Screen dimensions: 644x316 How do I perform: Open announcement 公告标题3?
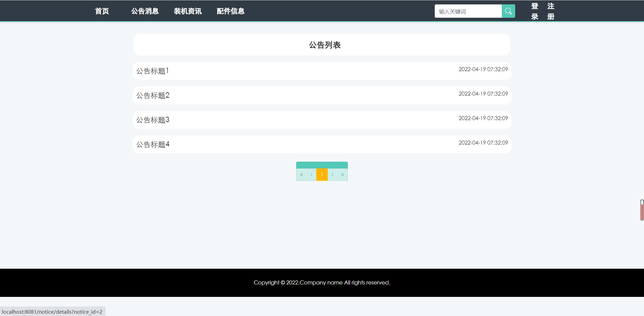coord(153,120)
